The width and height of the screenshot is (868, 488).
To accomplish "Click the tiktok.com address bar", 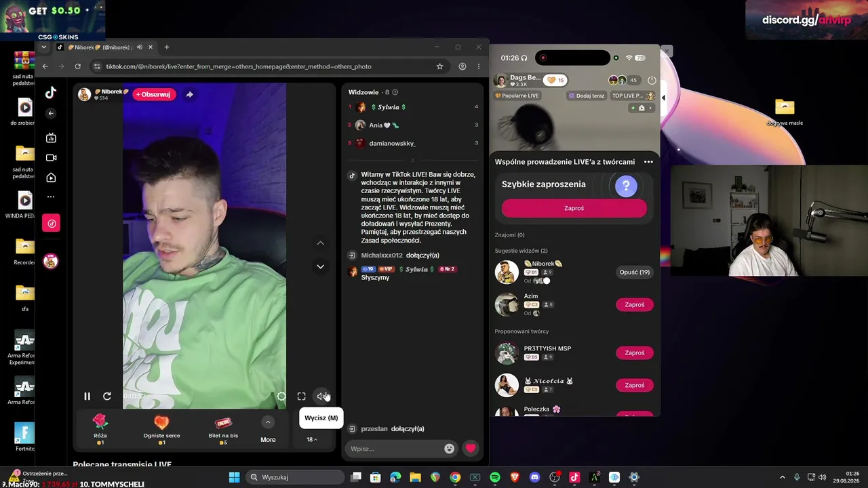I will pyautogui.click(x=268, y=66).
